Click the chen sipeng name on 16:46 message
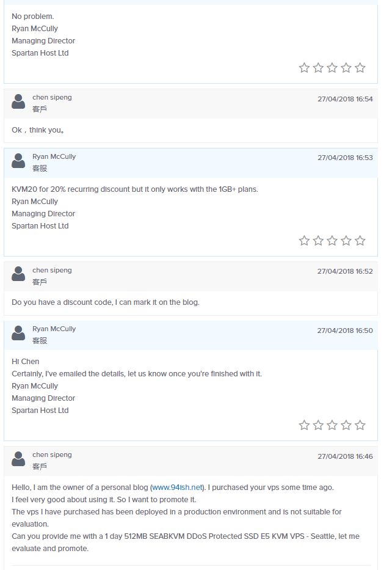392x570 pixels. 52,455
